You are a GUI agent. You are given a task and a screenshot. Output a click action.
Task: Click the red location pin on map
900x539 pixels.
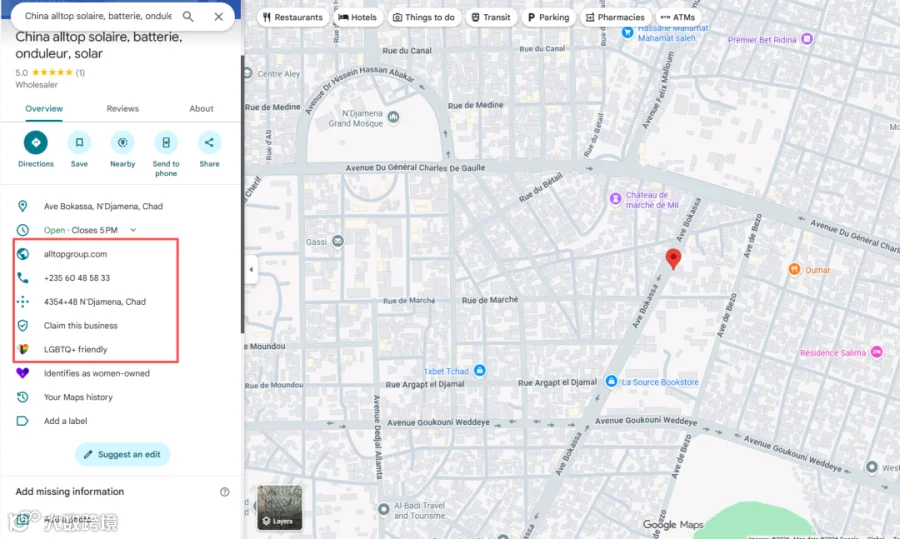(x=673, y=259)
